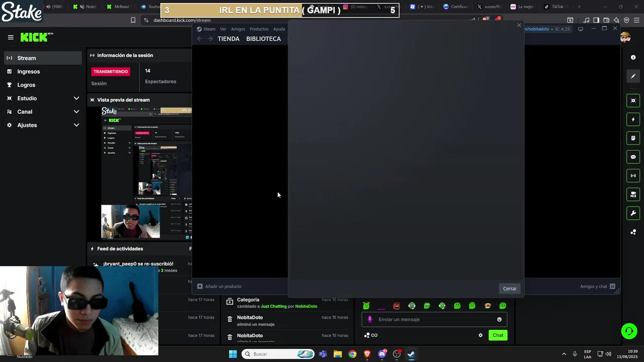
Task: Go to Steam TIENDA tab
Action: click(x=228, y=39)
